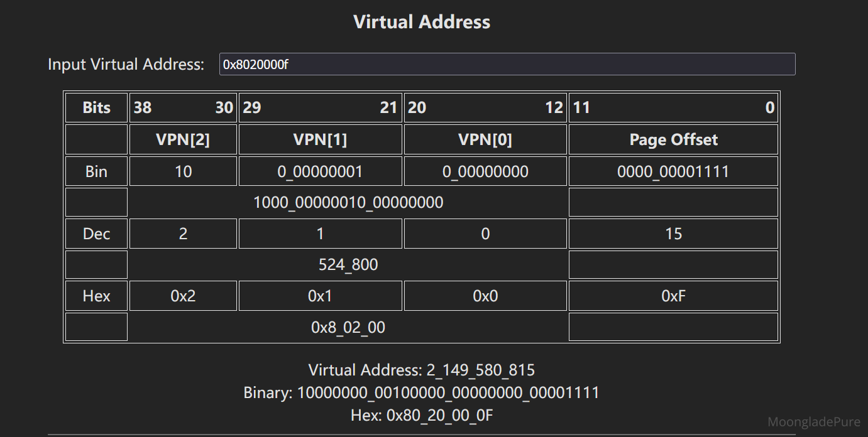
Task: Click the bit range 38–30 header cell
Action: point(183,107)
